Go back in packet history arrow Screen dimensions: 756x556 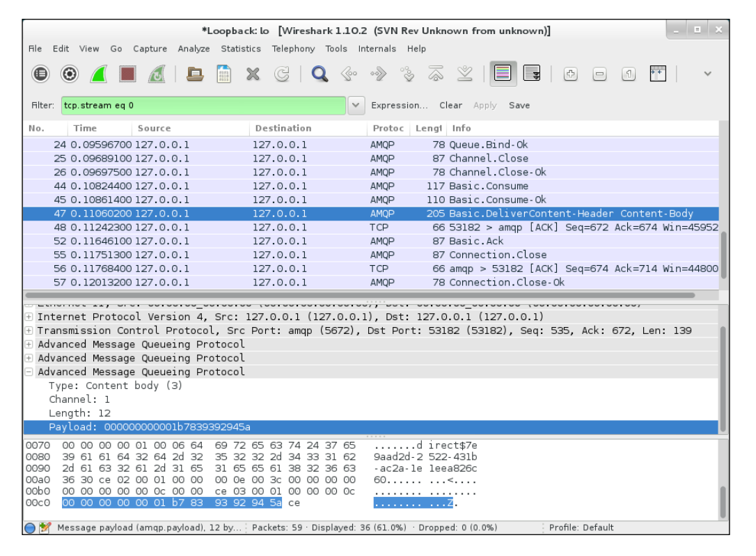click(x=349, y=74)
